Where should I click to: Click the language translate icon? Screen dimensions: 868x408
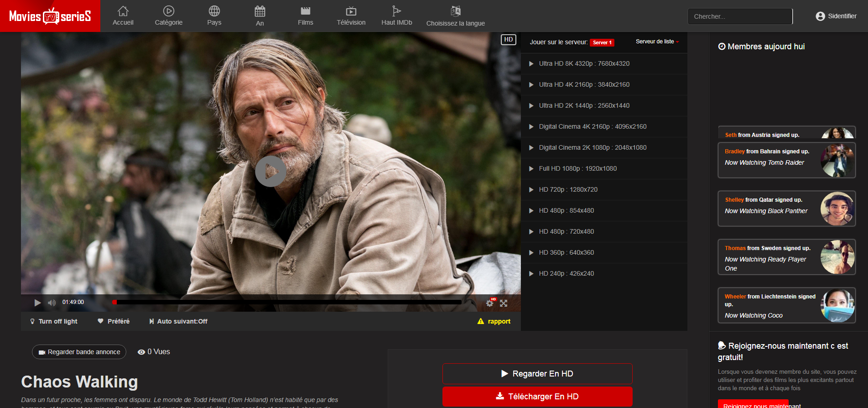pos(456,11)
